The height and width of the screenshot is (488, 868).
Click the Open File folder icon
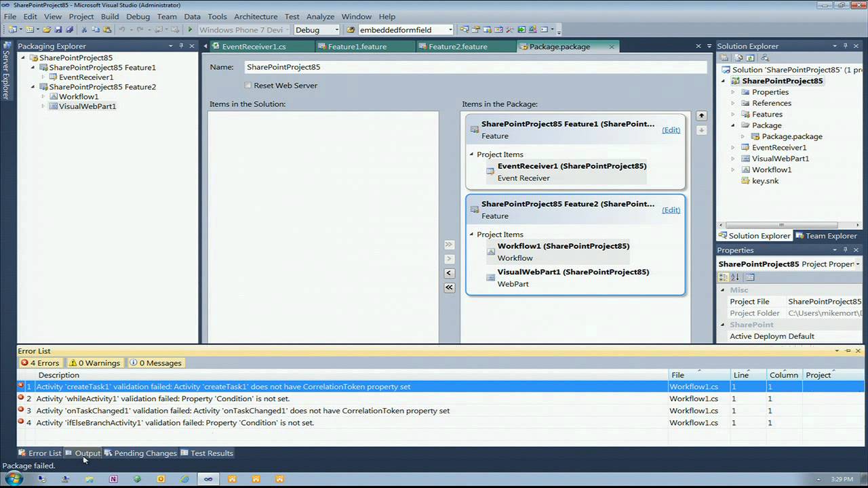(47, 30)
